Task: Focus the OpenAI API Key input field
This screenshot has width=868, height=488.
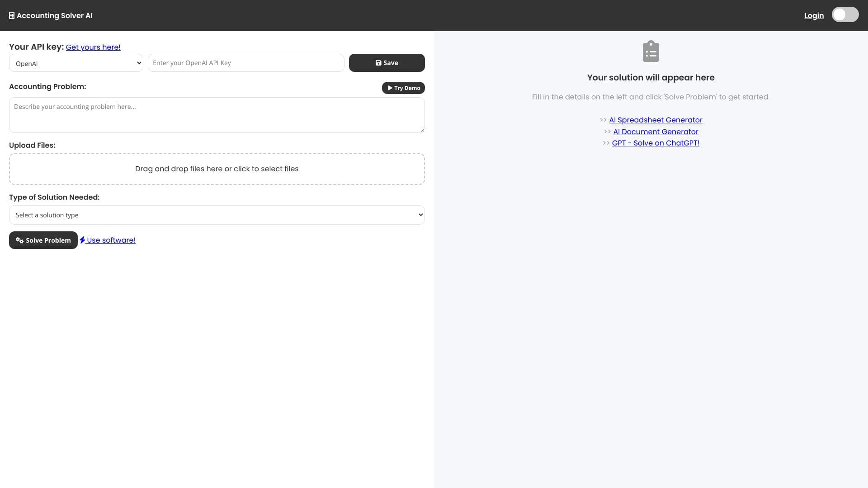Action: pos(246,63)
